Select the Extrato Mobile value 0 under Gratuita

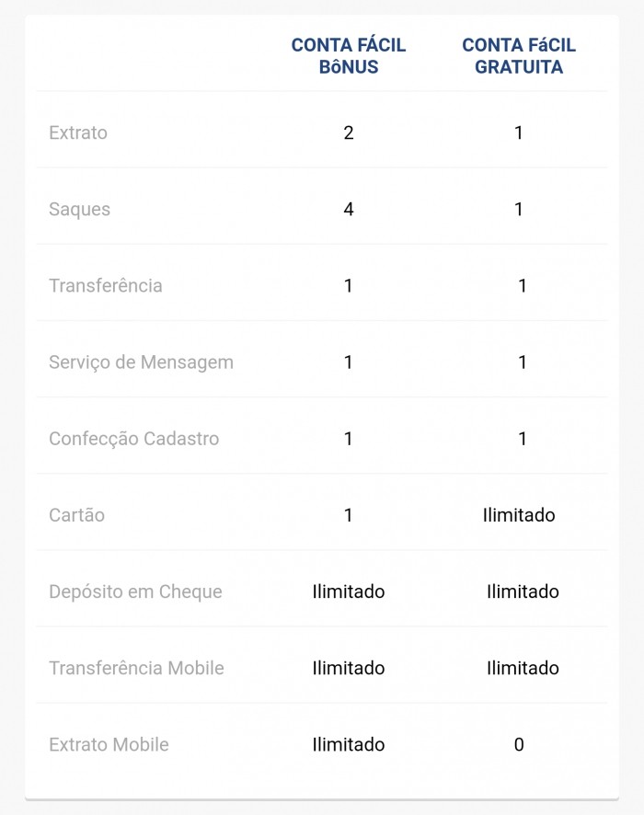[x=519, y=744]
